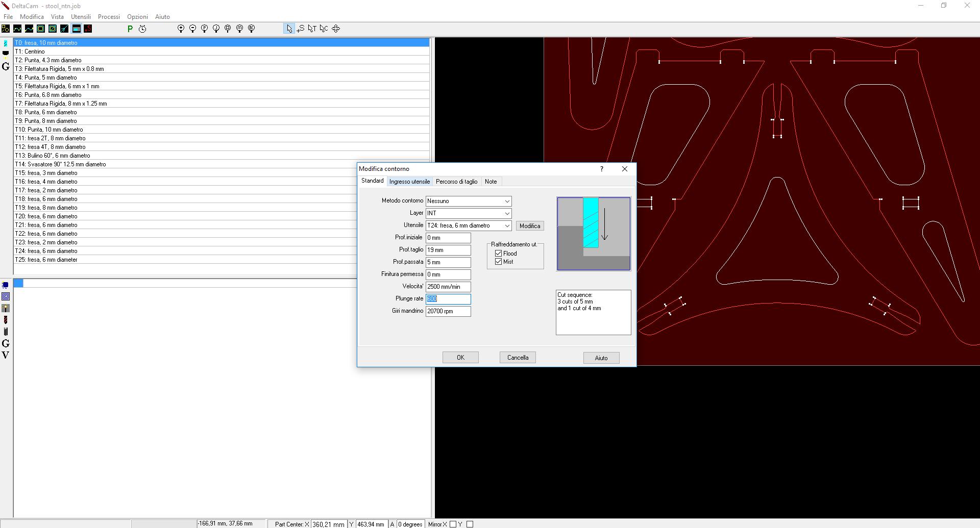Click the Prof.taglio input field

[448, 250]
